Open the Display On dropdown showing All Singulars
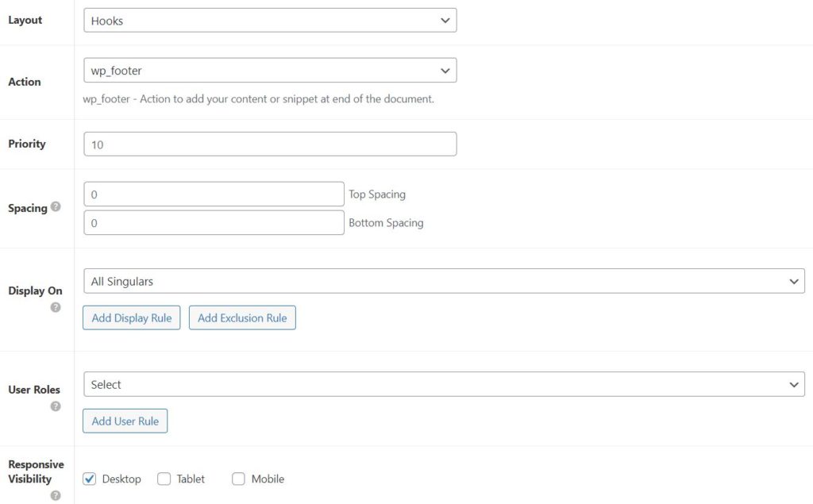 point(444,281)
